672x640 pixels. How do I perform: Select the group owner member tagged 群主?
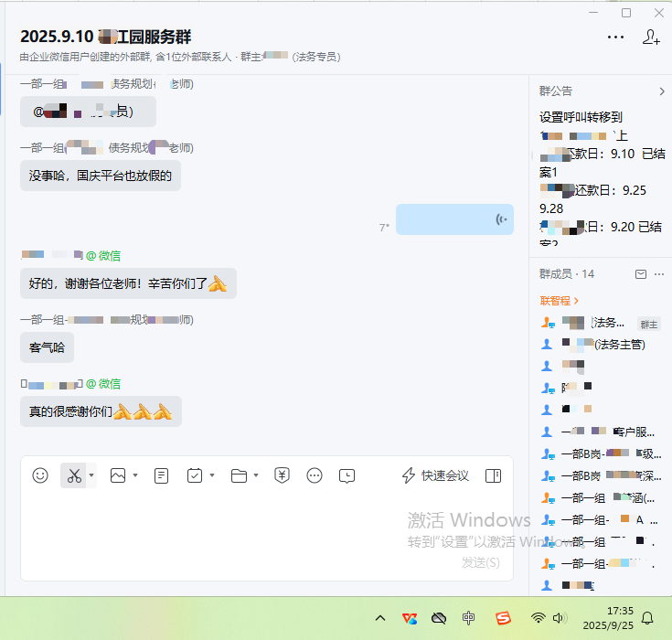[x=600, y=324]
